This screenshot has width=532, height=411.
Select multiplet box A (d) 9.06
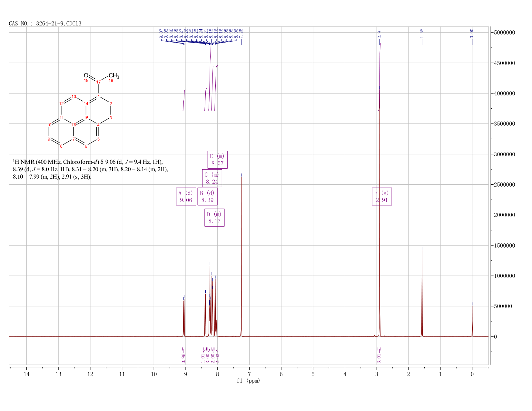(x=186, y=196)
